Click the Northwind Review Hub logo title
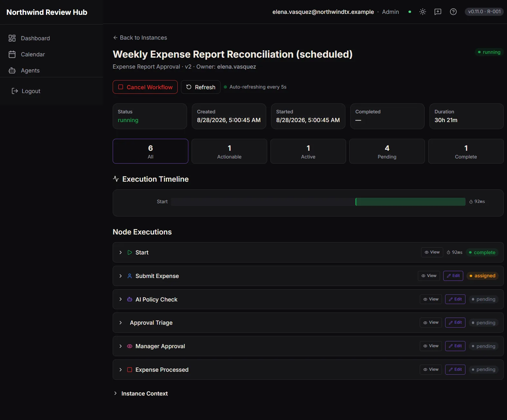 pyautogui.click(x=47, y=12)
